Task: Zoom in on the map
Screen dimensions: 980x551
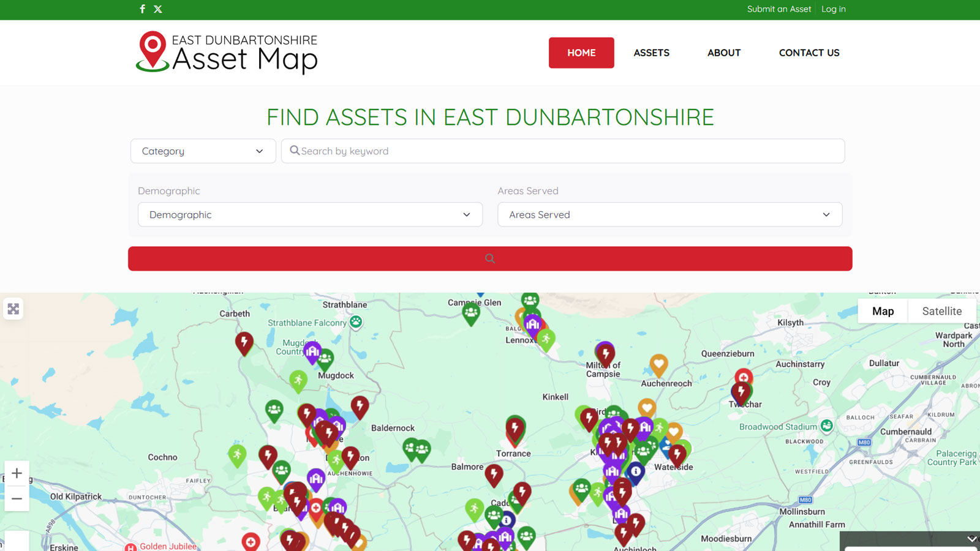Action: [x=17, y=473]
